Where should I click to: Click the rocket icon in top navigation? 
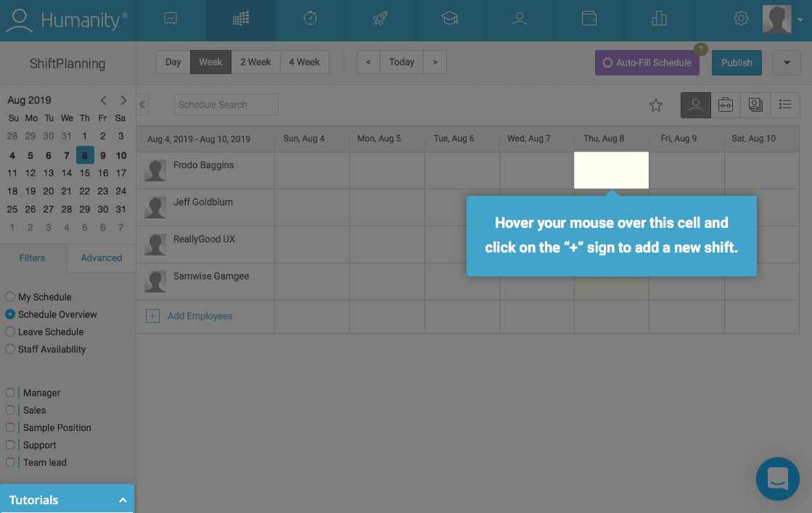(380, 20)
